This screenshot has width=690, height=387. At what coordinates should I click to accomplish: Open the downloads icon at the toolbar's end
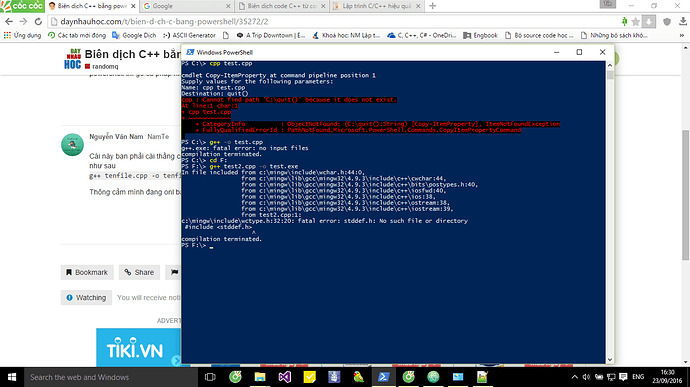point(683,22)
